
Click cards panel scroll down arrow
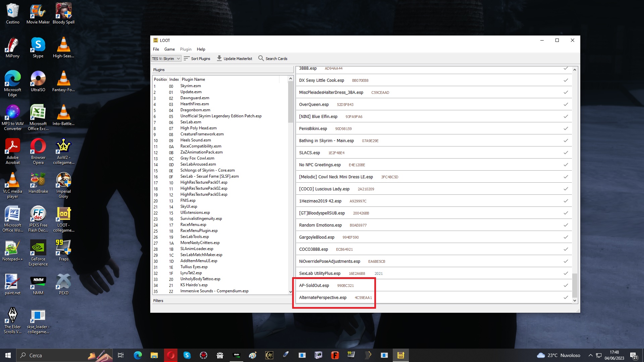575,301
